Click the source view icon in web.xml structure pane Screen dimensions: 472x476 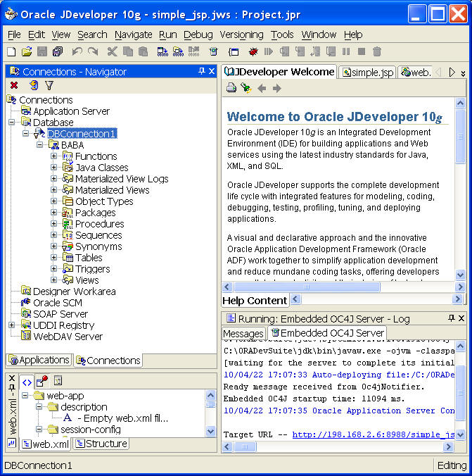pyautogui.click(x=27, y=382)
